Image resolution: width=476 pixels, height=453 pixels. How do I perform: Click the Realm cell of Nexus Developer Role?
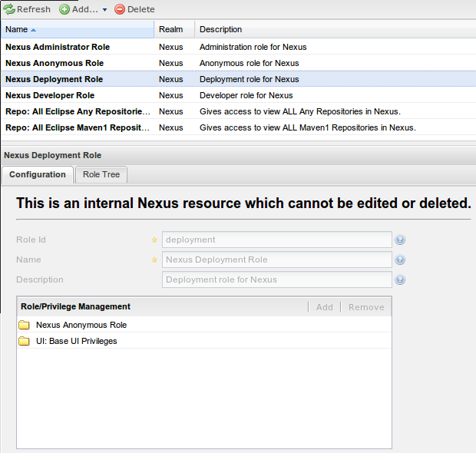click(x=171, y=95)
